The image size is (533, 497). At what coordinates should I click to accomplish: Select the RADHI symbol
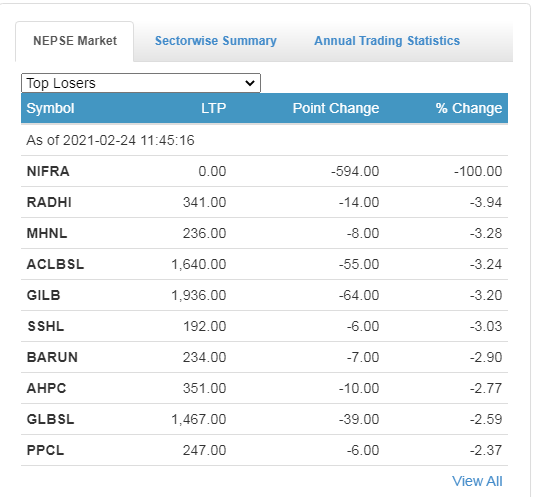pyautogui.click(x=49, y=202)
